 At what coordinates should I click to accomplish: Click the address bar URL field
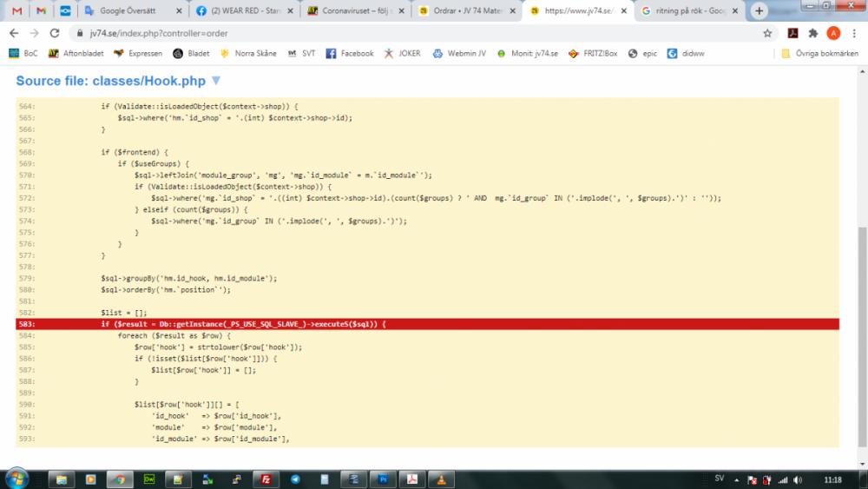391,33
